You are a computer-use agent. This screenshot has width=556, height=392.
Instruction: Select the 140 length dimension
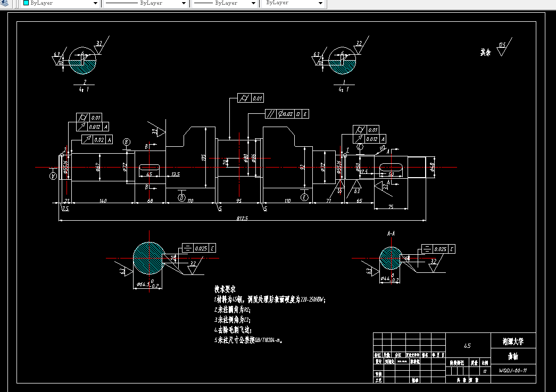[x=103, y=201]
